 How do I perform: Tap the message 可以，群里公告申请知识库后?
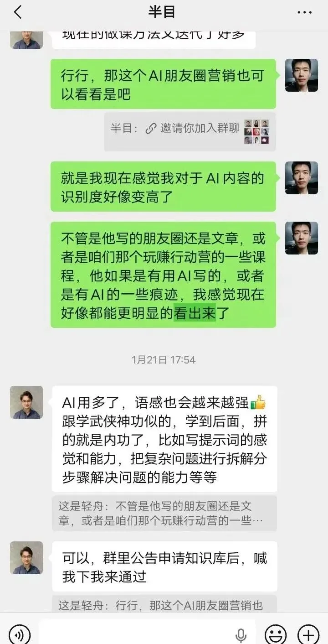click(x=164, y=566)
